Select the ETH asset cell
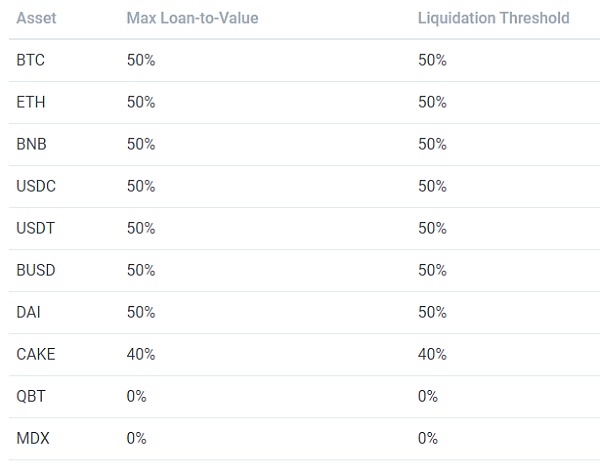 [x=31, y=102]
